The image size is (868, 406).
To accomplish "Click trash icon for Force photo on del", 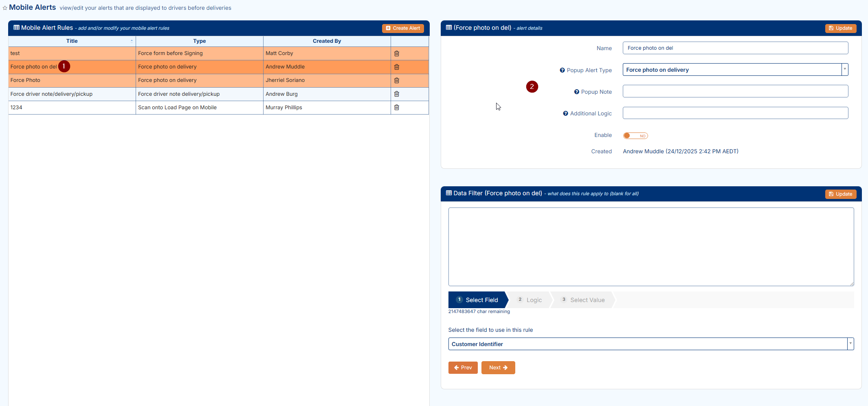I will 396,67.
